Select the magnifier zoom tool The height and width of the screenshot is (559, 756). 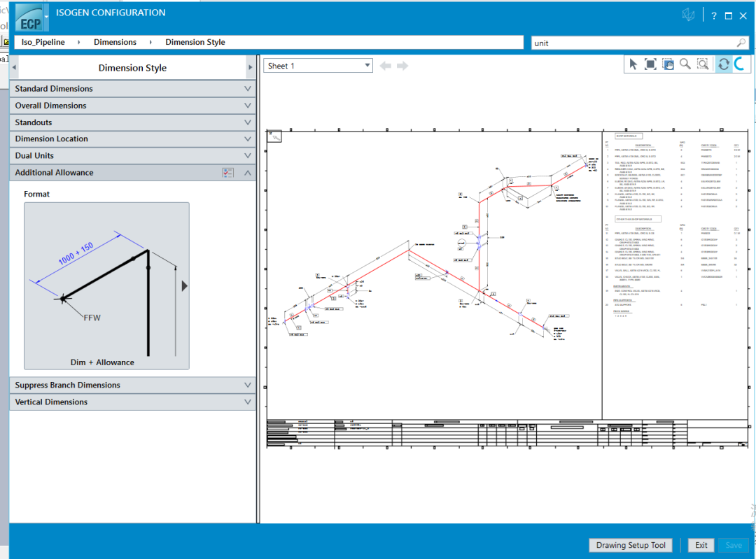[685, 64]
